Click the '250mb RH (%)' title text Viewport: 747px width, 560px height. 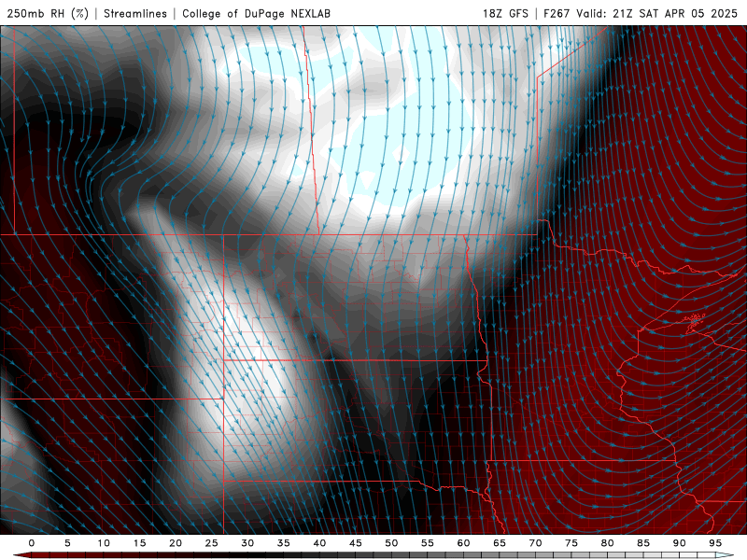tap(48, 13)
